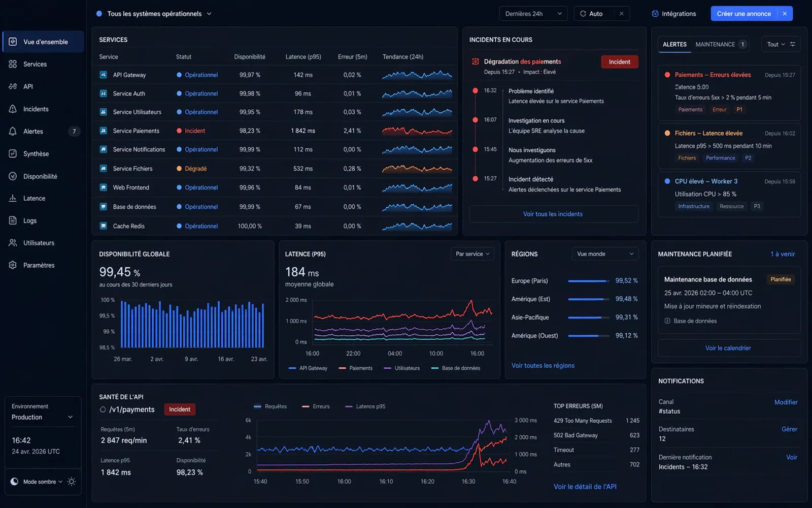Open the Vue monde dropdown in Régions
This screenshot has width=812, height=508.
pos(605,254)
